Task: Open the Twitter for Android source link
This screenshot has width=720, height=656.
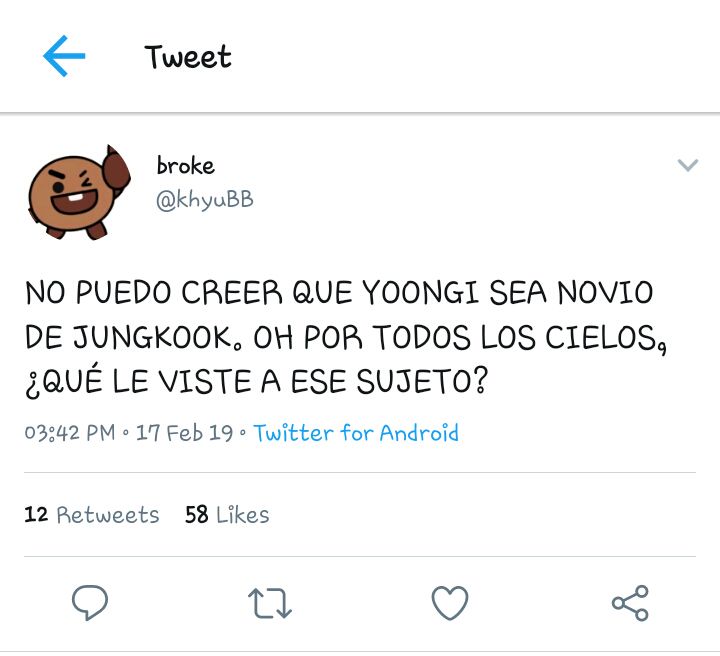Action: click(356, 433)
